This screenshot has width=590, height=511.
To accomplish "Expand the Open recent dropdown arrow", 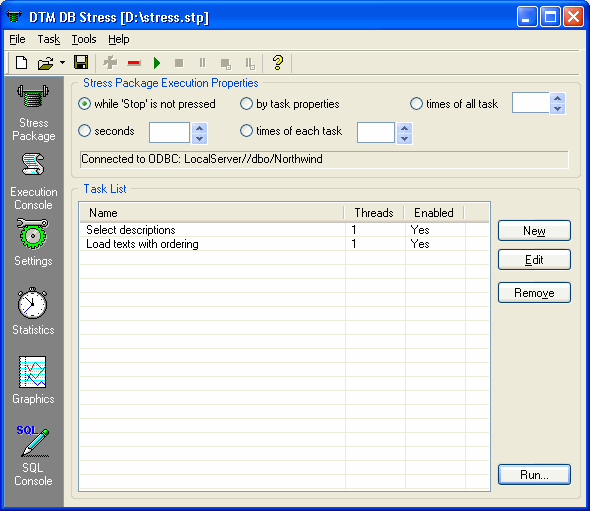I will (x=62, y=62).
